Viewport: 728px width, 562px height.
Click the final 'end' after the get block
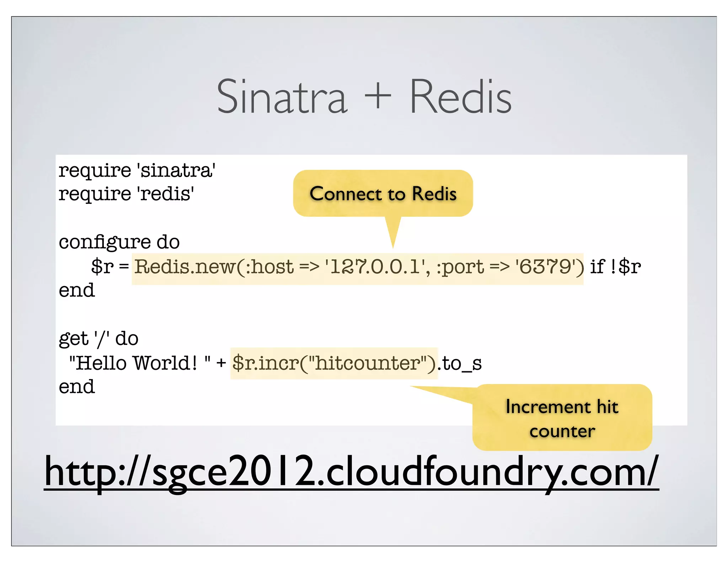pos(77,387)
